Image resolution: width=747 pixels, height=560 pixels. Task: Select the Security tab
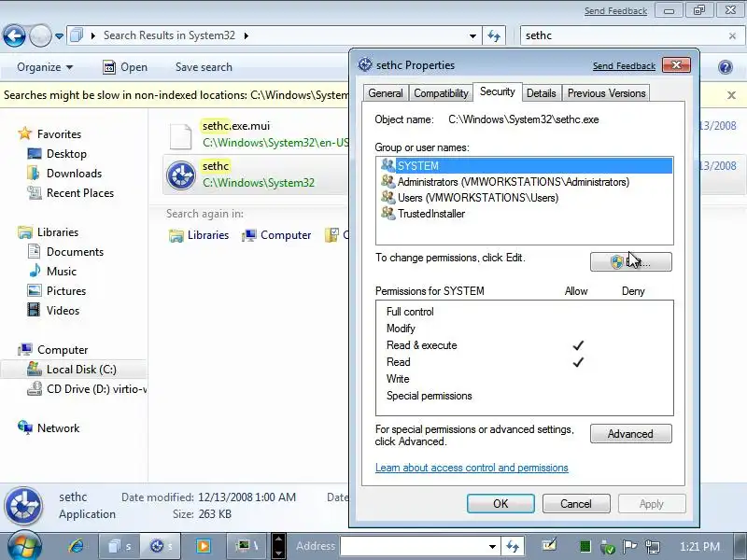pyautogui.click(x=498, y=91)
